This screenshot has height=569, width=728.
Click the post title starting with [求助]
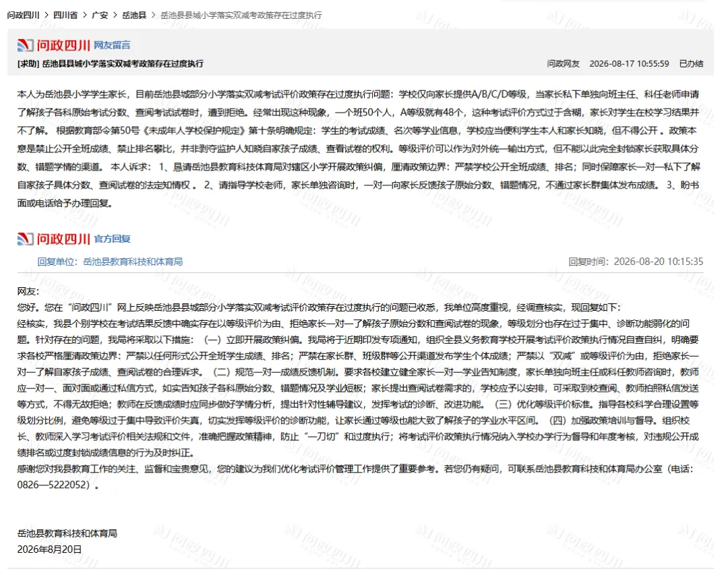pyautogui.click(x=110, y=63)
